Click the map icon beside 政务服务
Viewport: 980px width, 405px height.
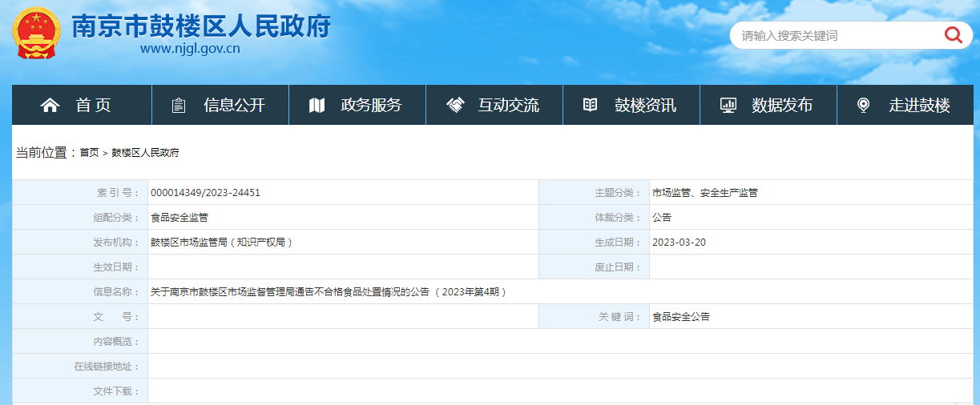click(x=317, y=106)
